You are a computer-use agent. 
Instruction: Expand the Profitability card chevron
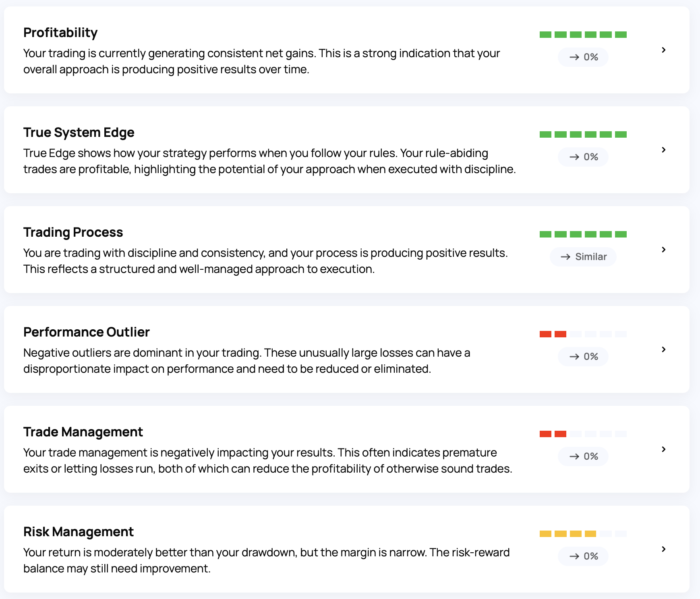(663, 50)
